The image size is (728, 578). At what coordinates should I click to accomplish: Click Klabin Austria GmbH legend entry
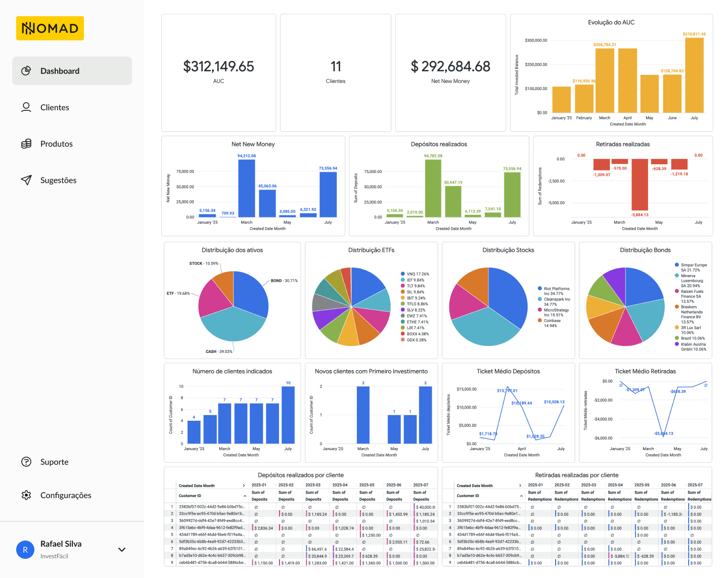click(x=691, y=347)
